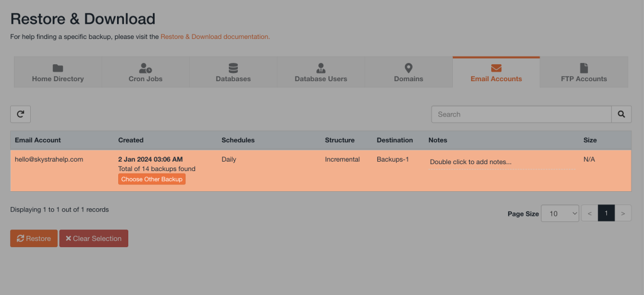Screen dimensions: 644x295
Task: Expand the Page Size dropdown
Action: coord(560,213)
